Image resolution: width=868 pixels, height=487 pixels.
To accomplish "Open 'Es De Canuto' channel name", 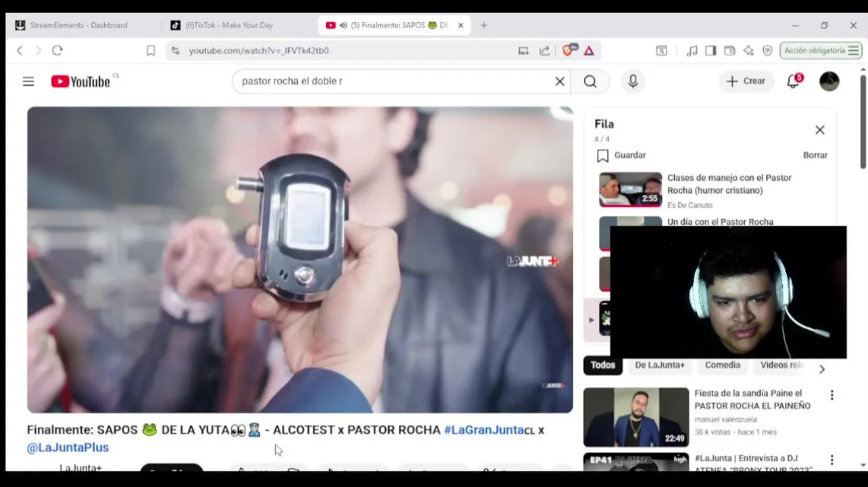I will pos(690,205).
